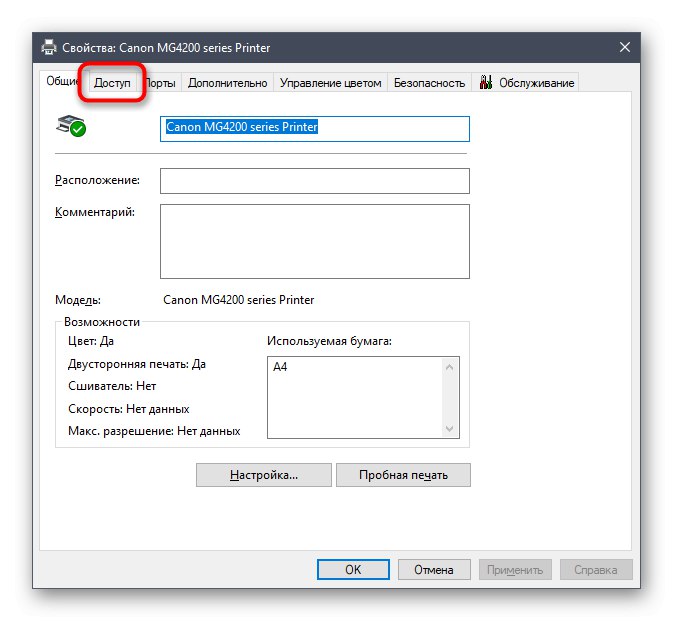Switch to the Общие tab
673x621 pixels.
click(x=63, y=81)
